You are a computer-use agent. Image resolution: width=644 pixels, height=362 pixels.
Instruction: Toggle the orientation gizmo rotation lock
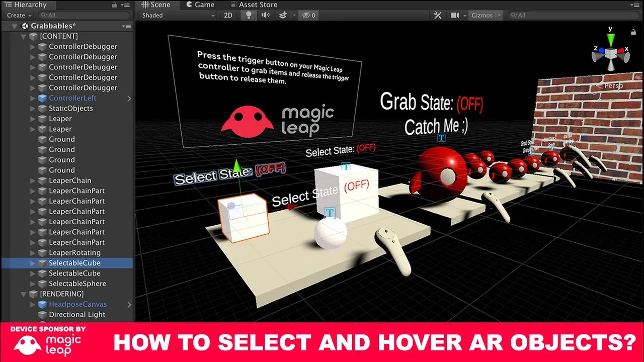(x=633, y=32)
